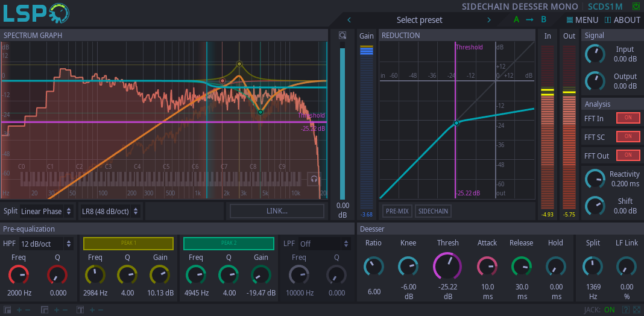Click Shift knob in Analysis panel
The height and width of the screenshot is (316, 644).
595,206
